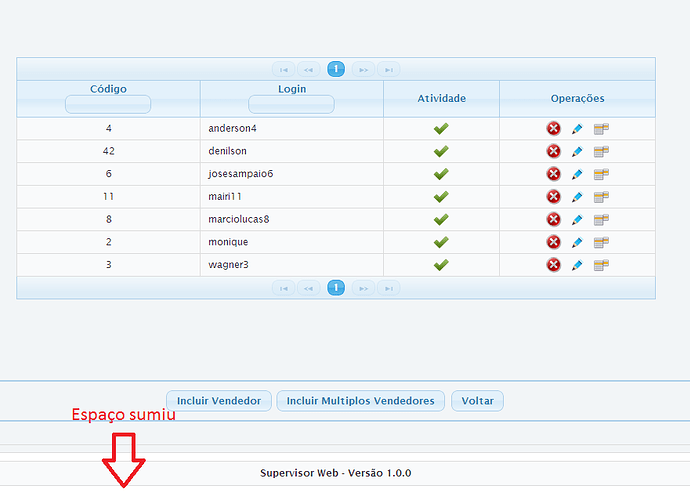Viewport: 690px width, 500px height.
Task: Sort by the Código column header
Action: 108,89
